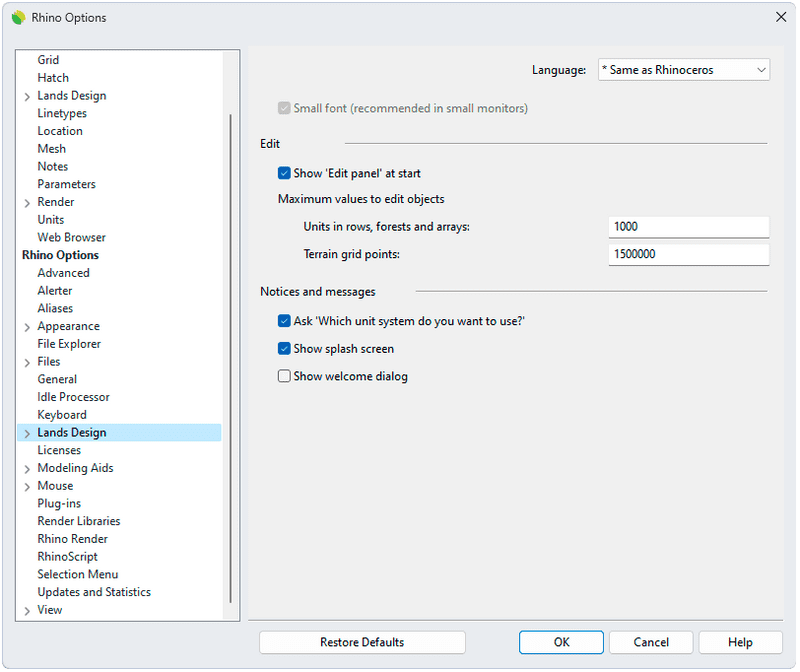Expand the Mouse options node
This screenshot has width=800, height=672.
point(27,487)
